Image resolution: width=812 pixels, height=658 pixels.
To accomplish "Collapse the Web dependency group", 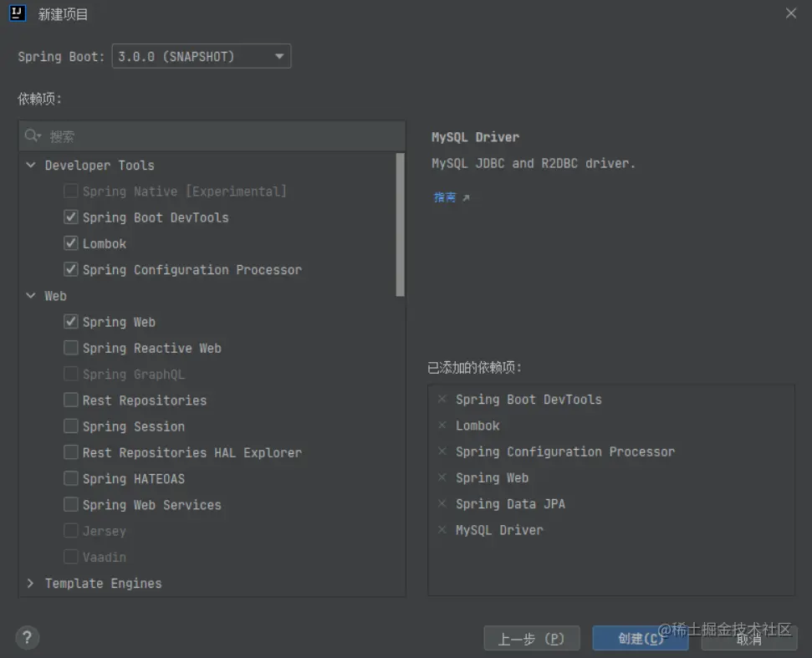I will pos(31,296).
